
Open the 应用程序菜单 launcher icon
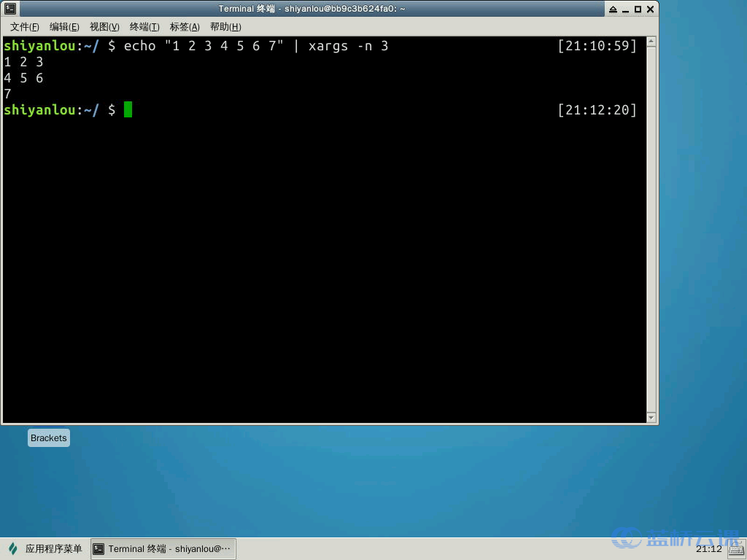click(10, 548)
